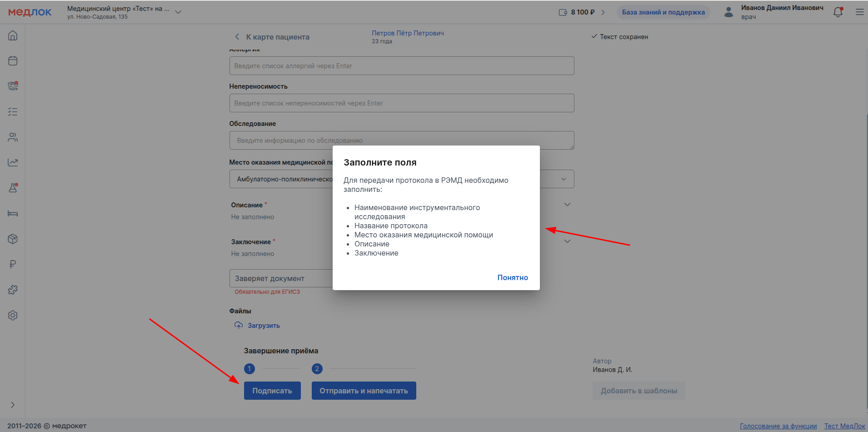Click the notification bell icon
Image resolution: width=868 pixels, height=432 pixels.
click(x=838, y=12)
